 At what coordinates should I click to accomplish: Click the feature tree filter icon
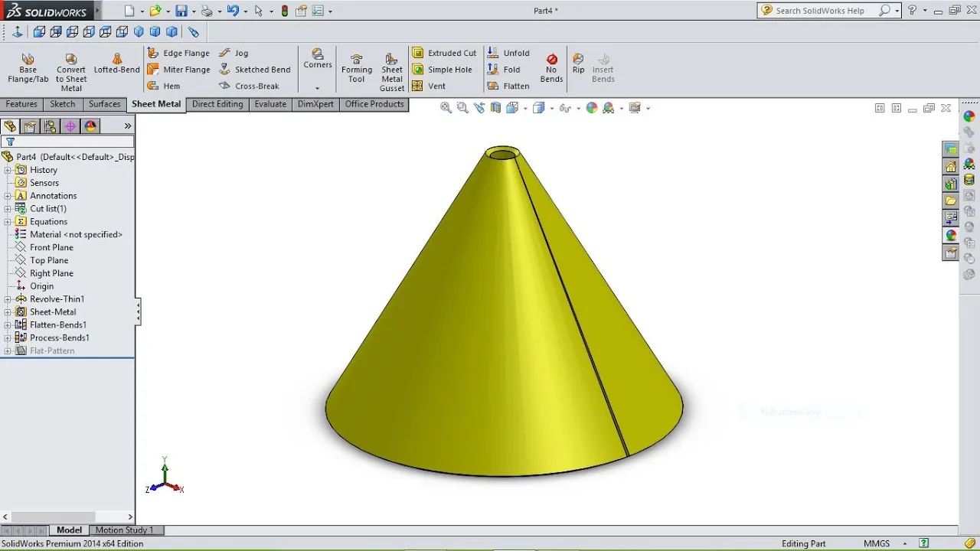pyautogui.click(x=10, y=142)
